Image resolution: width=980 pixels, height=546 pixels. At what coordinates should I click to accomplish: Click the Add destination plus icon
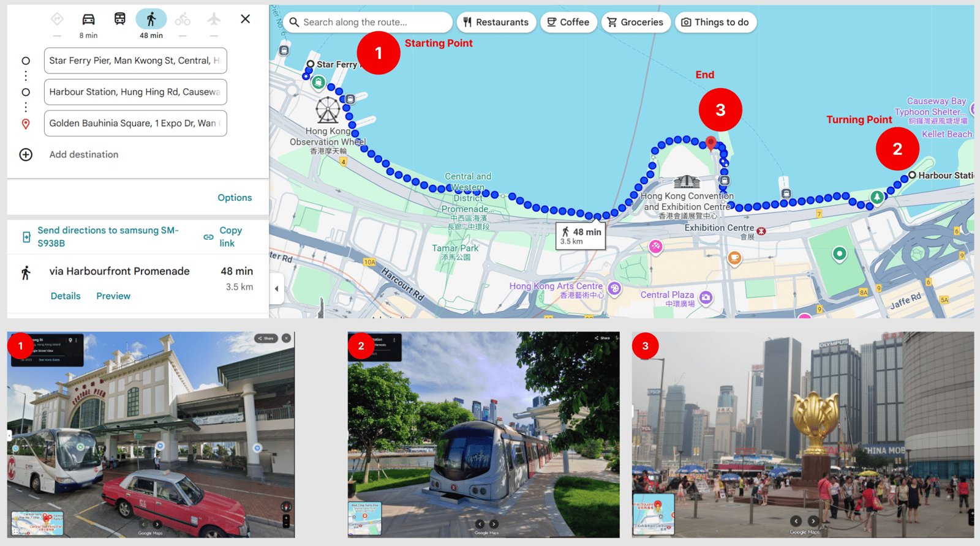pyautogui.click(x=26, y=155)
